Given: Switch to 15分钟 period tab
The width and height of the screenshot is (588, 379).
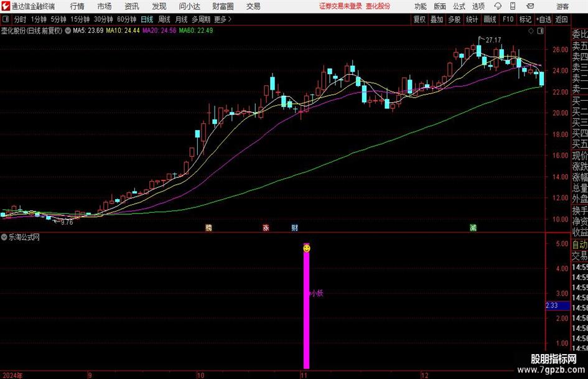Looking at the screenshot, I should [x=80, y=19].
